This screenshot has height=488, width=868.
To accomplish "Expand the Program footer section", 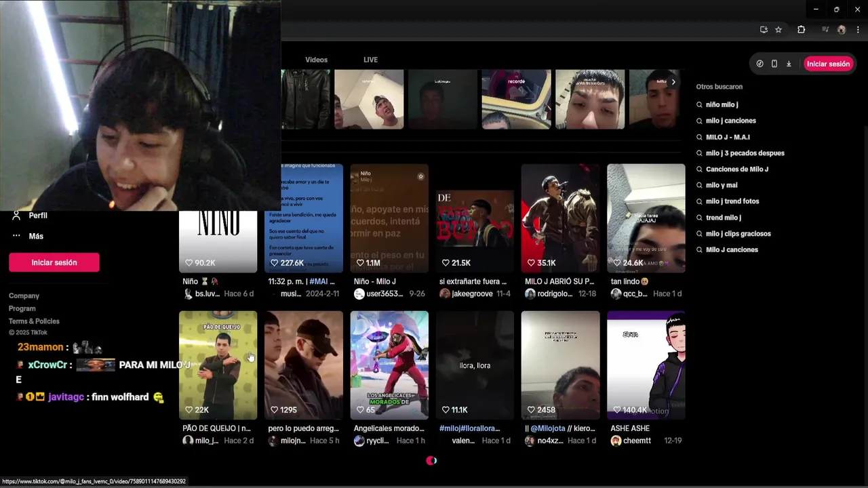I will tap(22, 308).
